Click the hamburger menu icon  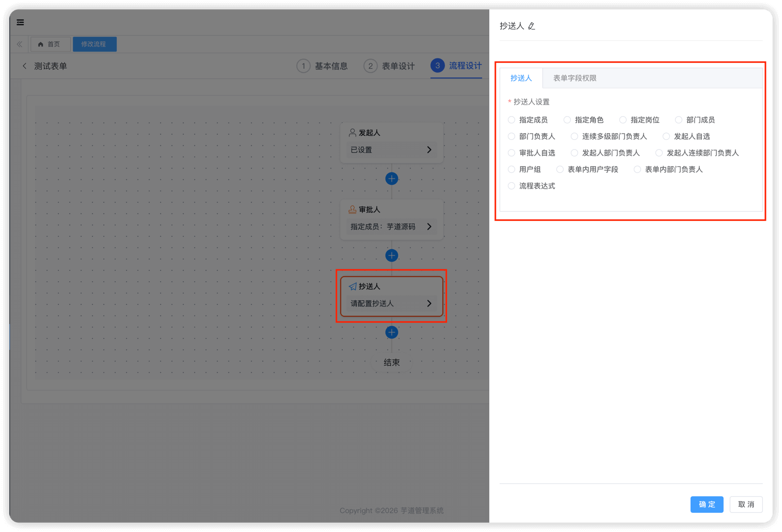coord(20,22)
